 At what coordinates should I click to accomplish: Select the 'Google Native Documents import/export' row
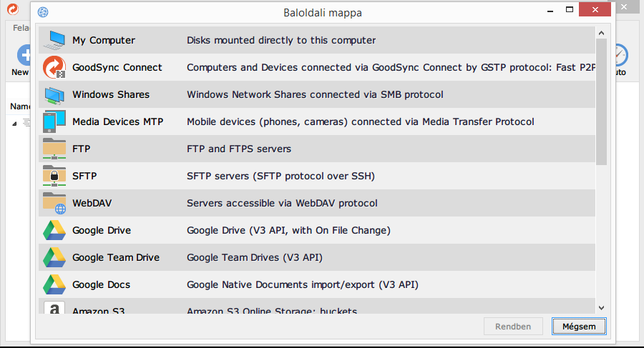[x=302, y=284]
